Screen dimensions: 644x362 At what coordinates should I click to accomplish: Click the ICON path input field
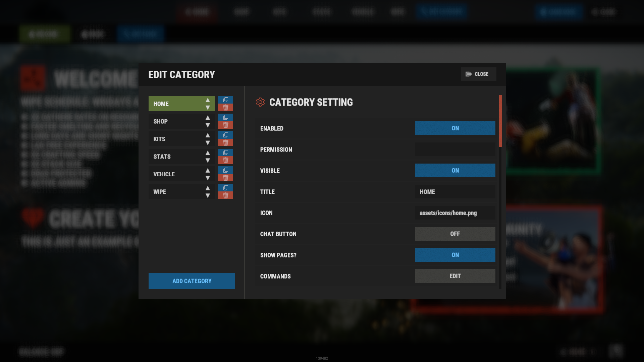(455, 213)
